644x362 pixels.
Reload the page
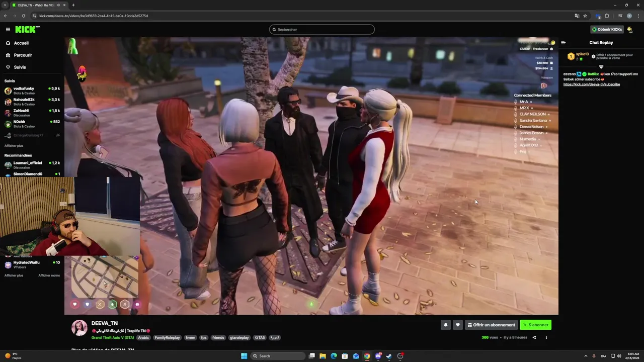[x=24, y=16]
